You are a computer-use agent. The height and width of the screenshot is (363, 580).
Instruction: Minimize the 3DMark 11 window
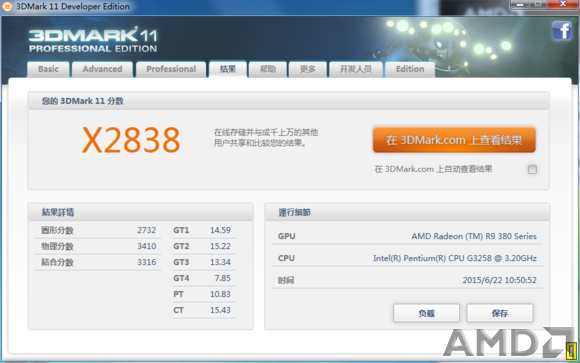[520, 4]
